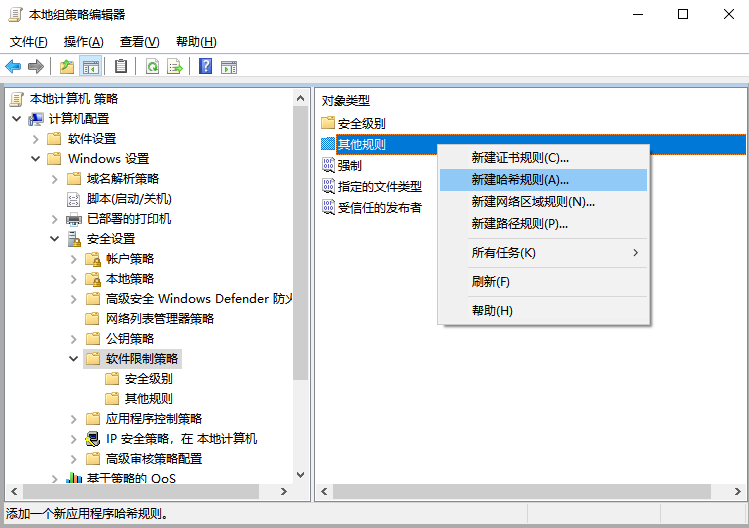Click left tree scroll down arrow
749x528 pixels.
[300, 474]
